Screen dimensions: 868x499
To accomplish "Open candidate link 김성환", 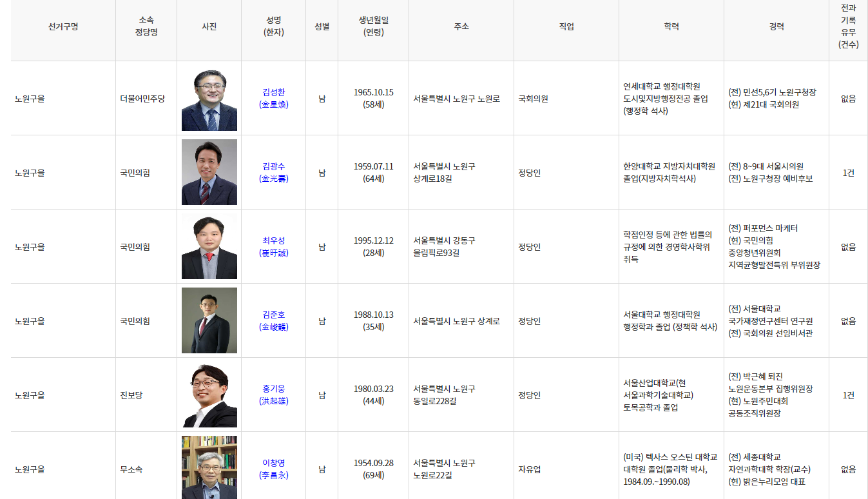I will (x=273, y=98).
